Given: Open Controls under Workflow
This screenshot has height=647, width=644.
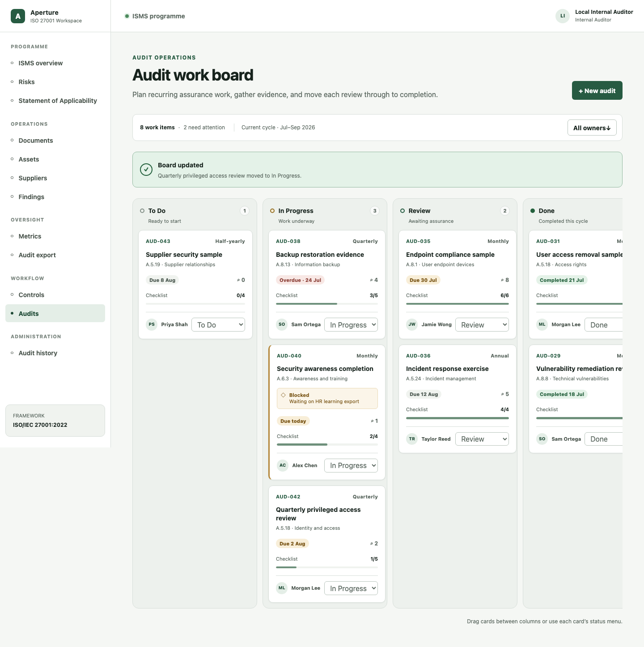Looking at the screenshot, I should (55, 295).
